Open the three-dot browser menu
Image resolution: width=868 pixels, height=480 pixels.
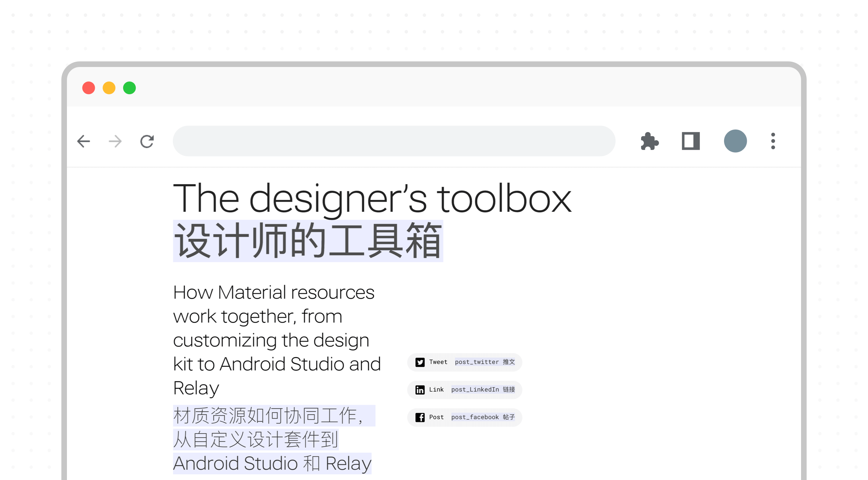click(773, 141)
